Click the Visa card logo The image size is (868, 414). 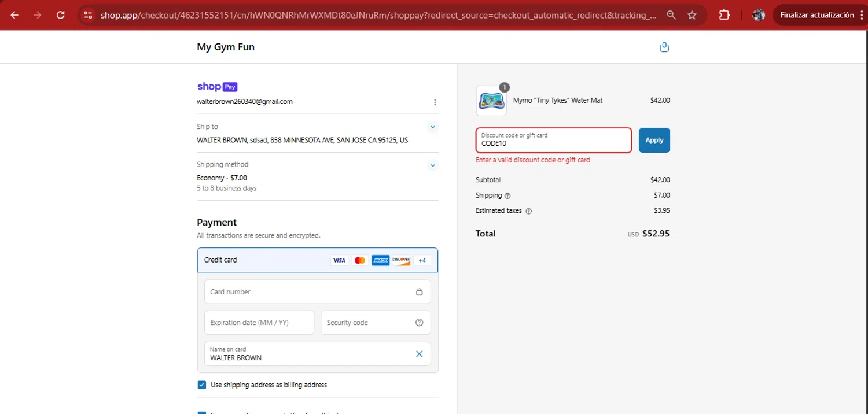(x=339, y=260)
